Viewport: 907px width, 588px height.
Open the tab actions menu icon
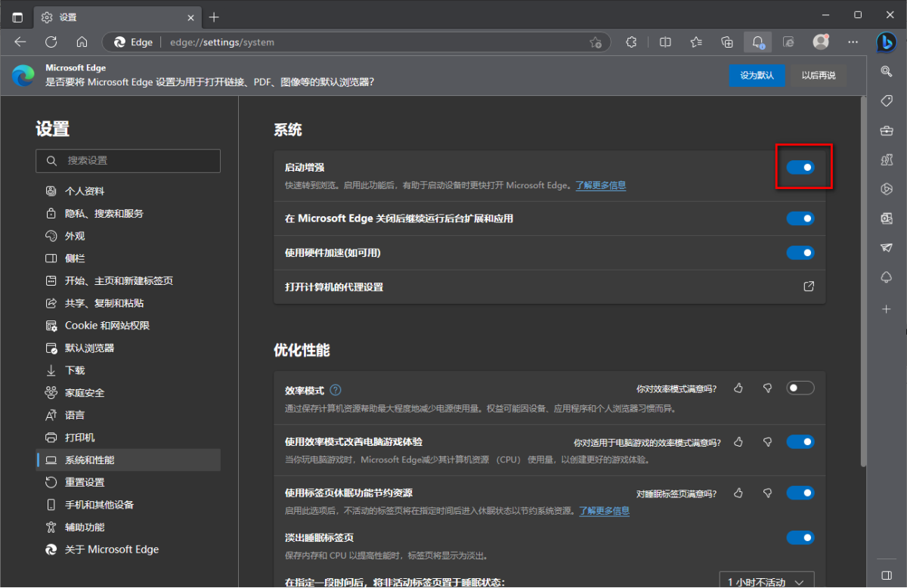[17, 17]
